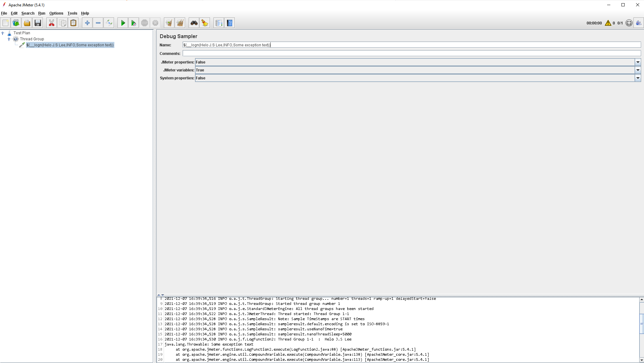The width and height of the screenshot is (644, 363).
Task: Click the Clear All brooms icon
Action: click(180, 23)
